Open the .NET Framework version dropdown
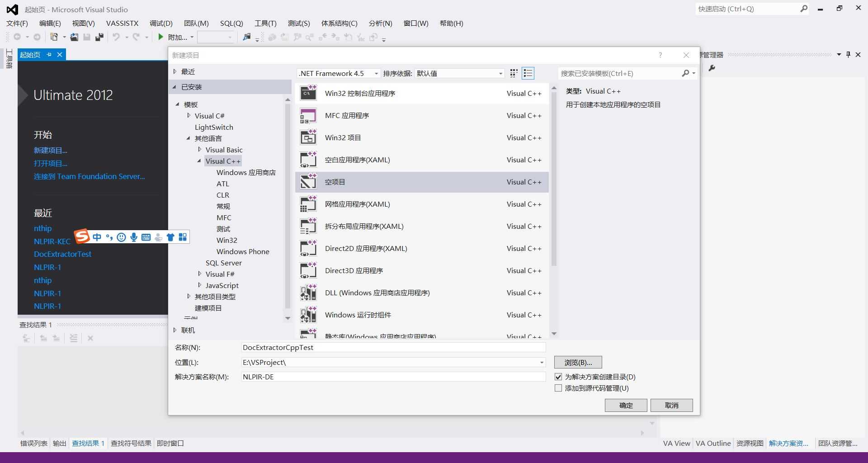 [x=339, y=74]
